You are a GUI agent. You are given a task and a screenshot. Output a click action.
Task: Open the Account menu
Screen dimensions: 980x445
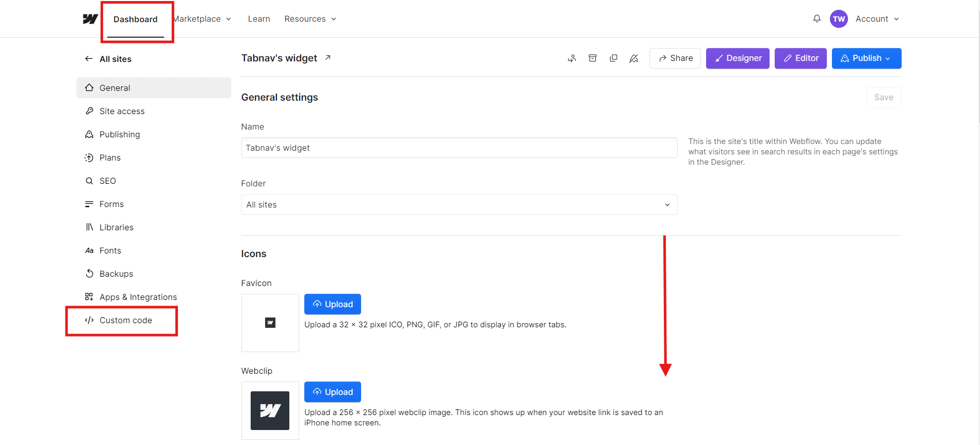[x=877, y=19]
